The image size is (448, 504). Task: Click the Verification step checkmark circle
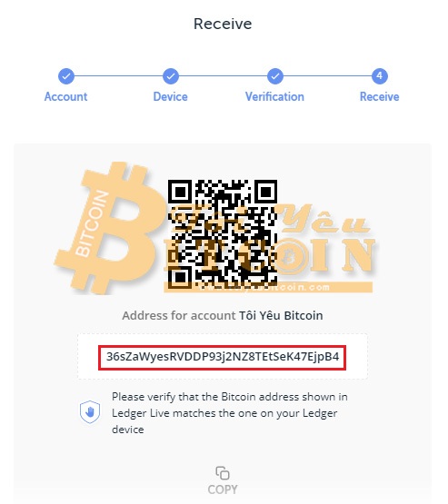pos(275,76)
